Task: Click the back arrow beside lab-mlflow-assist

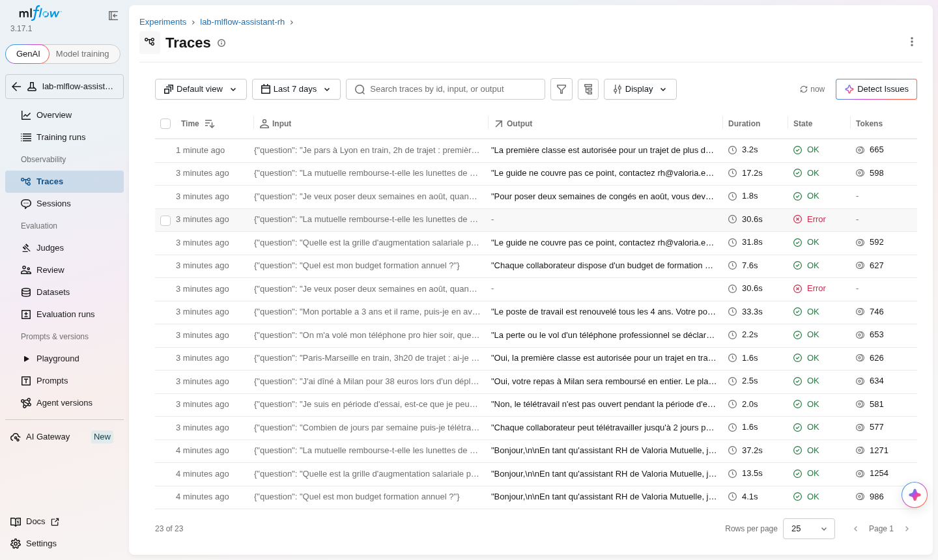Action: pos(16,87)
